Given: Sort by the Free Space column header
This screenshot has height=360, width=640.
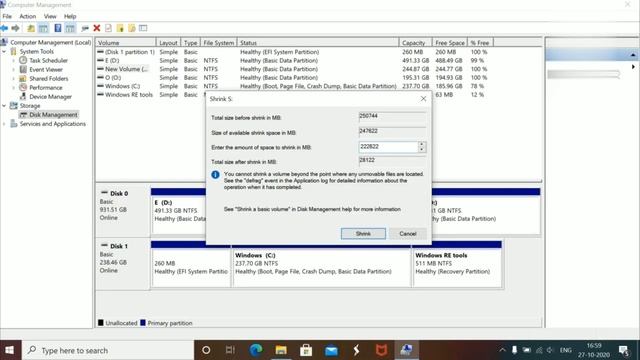Looking at the screenshot, I should pyautogui.click(x=449, y=42).
